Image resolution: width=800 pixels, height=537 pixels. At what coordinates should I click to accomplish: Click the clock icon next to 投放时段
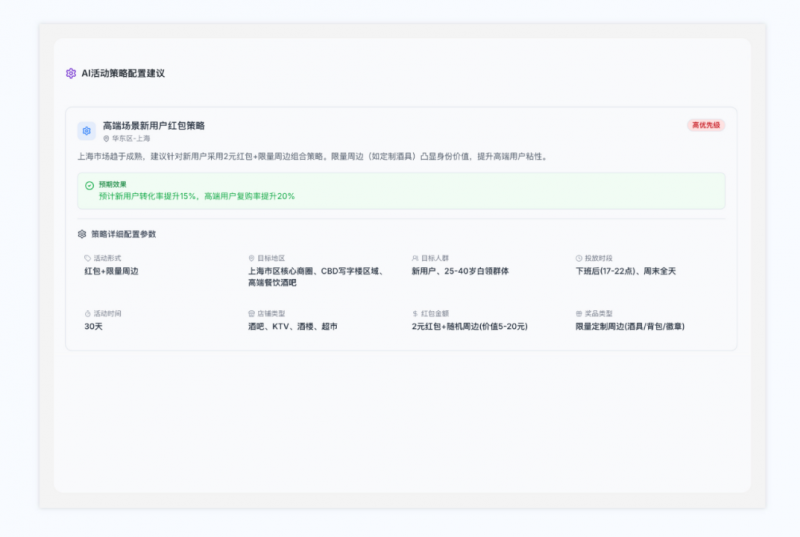pyautogui.click(x=579, y=258)
